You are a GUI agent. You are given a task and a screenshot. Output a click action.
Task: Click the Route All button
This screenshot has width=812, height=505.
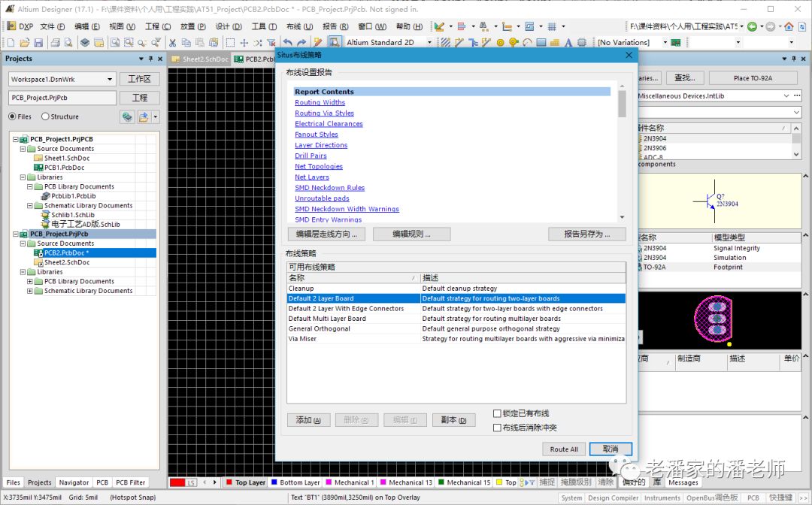[563, 449]
